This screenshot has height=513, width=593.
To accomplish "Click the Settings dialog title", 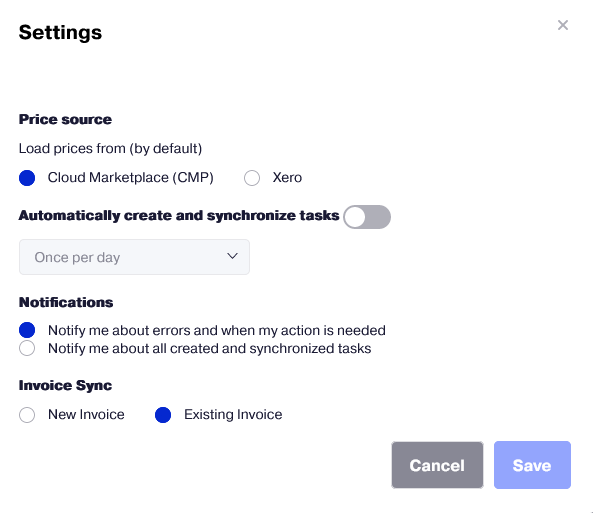I will [x=61, y=33].
